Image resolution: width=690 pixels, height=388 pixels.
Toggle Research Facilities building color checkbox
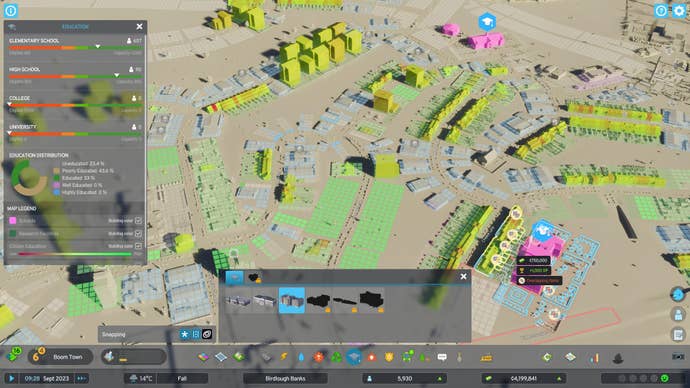tap(138, 233)
